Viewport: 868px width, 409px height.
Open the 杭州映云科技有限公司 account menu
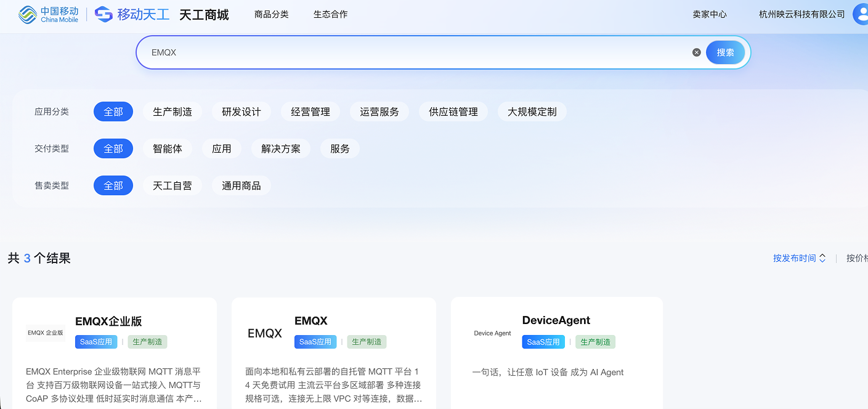point(802,14)
